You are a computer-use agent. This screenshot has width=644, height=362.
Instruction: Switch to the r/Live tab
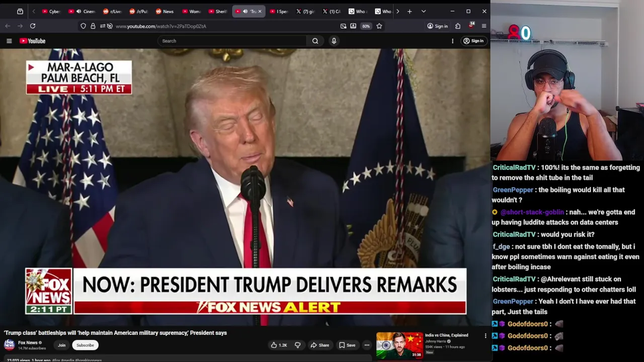(x=113, y=11)
